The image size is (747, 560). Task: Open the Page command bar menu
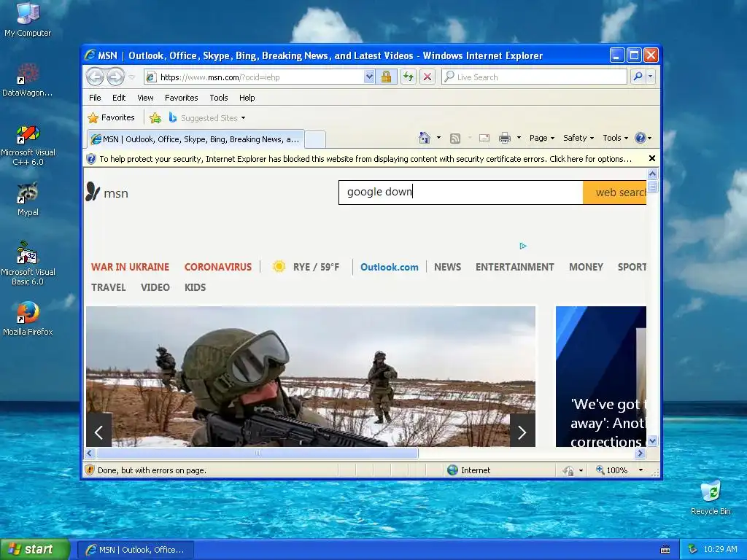[x=542, y=138]
